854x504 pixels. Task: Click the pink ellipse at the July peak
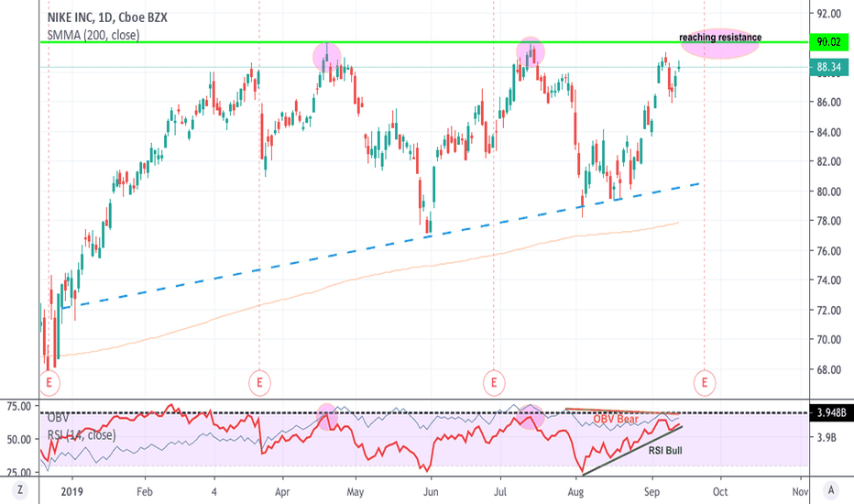pos(531,51)
